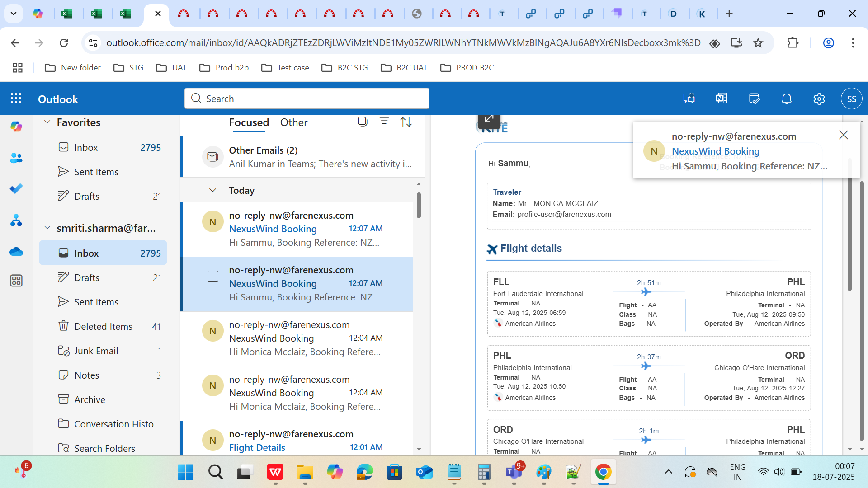Open Microsoft Teams from the taskbar
868x488 pixels.
[x=514, y=472]
